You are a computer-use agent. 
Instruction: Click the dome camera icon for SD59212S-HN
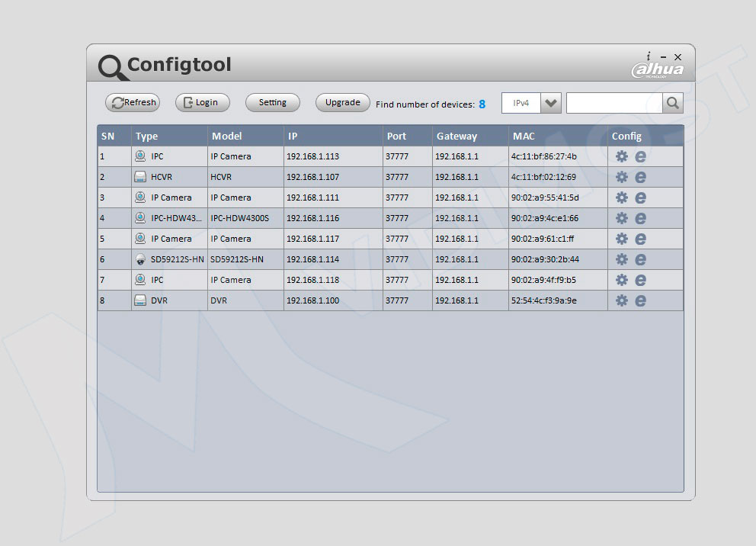(141, 259)
